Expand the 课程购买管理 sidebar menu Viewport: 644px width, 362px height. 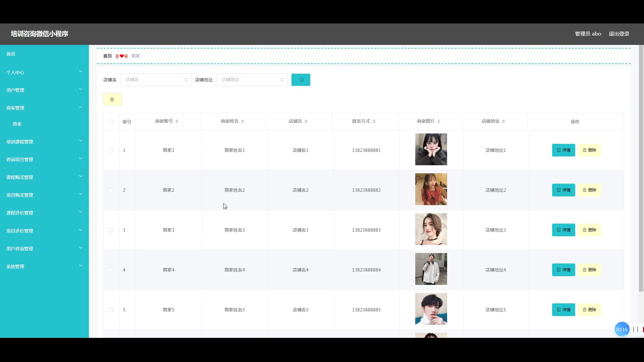click(44, 177)
